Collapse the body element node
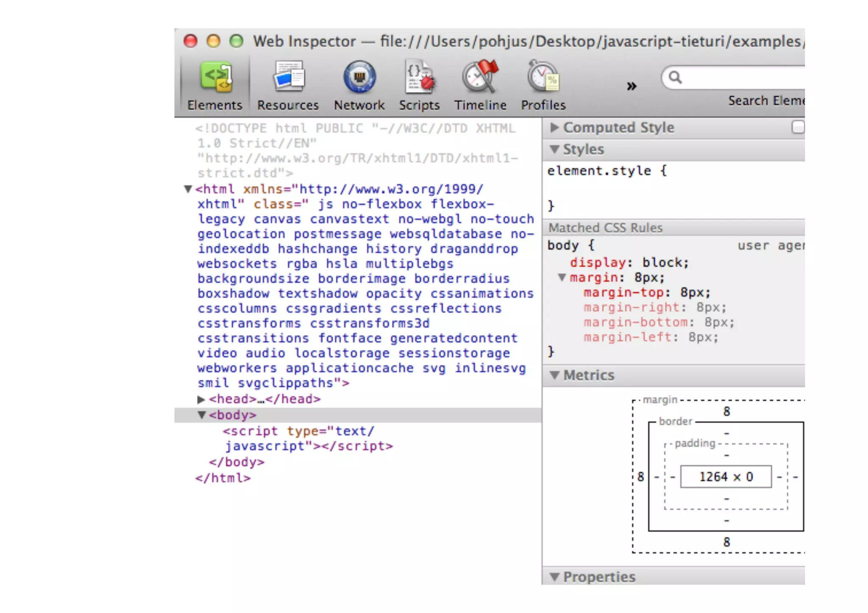The height and width of the screenshot is (613, 868). pos(202,415)
